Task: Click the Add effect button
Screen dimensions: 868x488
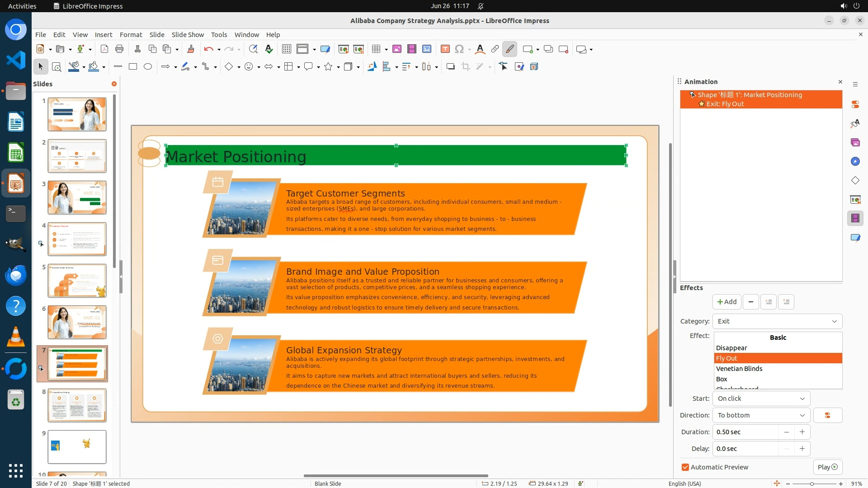Action: (x=726, y=302)
